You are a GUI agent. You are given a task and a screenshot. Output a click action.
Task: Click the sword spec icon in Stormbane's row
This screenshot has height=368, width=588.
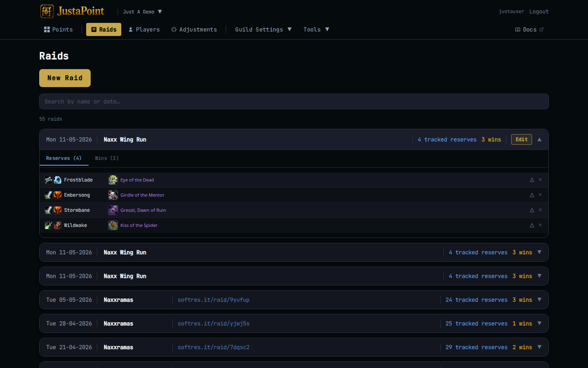49,210
